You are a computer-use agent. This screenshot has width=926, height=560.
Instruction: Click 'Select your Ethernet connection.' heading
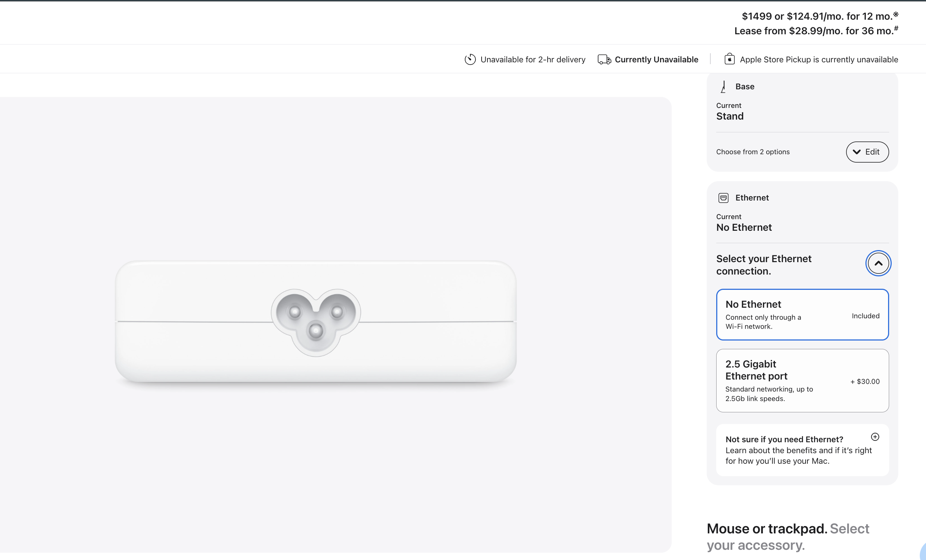pos(764,265)
